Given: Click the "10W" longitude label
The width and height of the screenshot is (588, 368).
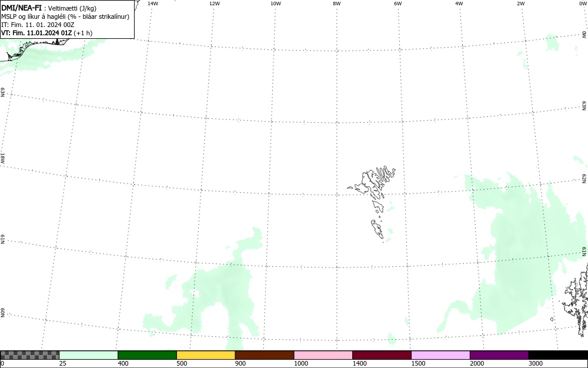Looking at the screenshot, I should (276, 4).
